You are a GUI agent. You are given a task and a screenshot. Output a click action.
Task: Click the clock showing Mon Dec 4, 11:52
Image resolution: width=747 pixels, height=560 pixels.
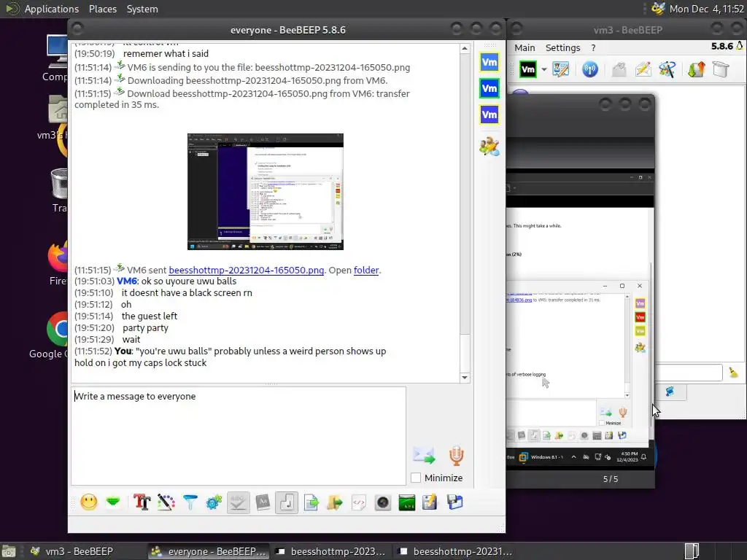pyautogui.click(x=706, y=9)
